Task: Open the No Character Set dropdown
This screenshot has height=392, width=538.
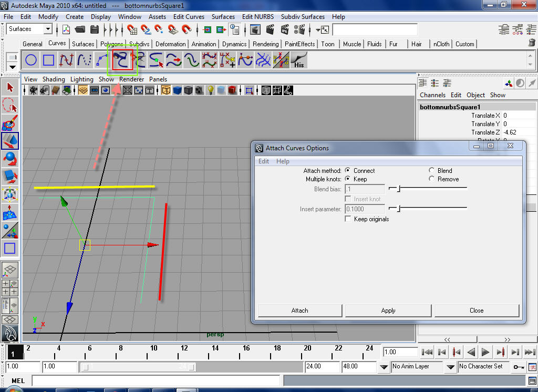Action: (450, 367)
